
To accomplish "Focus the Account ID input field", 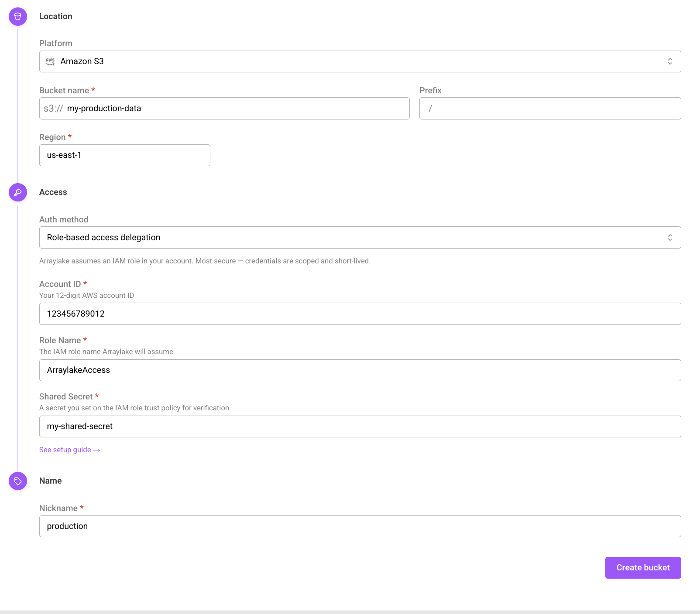I will [x=360, y=314].
